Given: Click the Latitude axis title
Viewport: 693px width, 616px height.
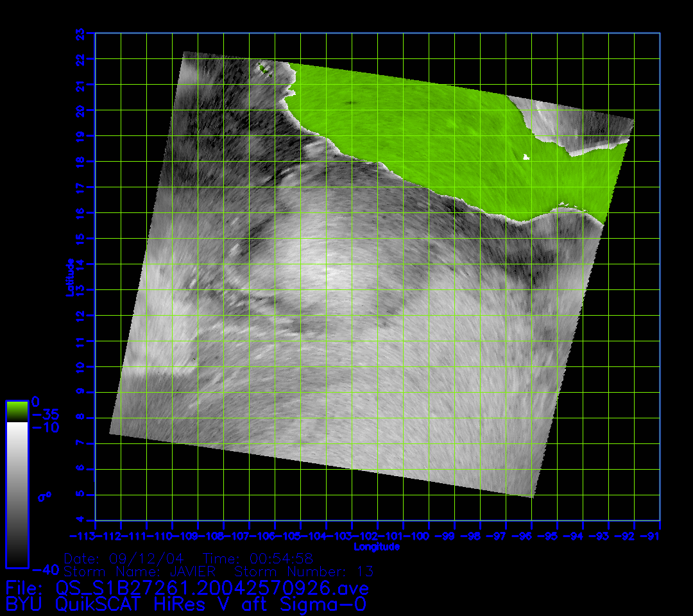Looking at the screenshot, I should [69, 277].
